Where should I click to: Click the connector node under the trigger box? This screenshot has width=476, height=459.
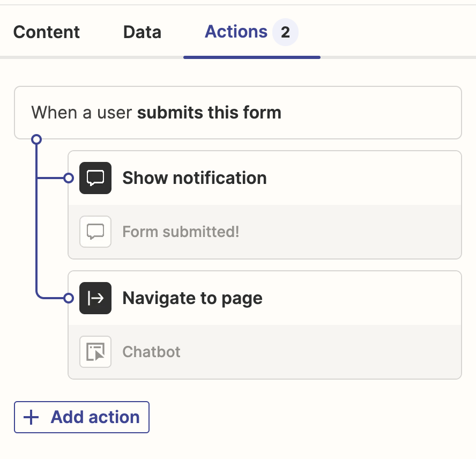[36, 139]
